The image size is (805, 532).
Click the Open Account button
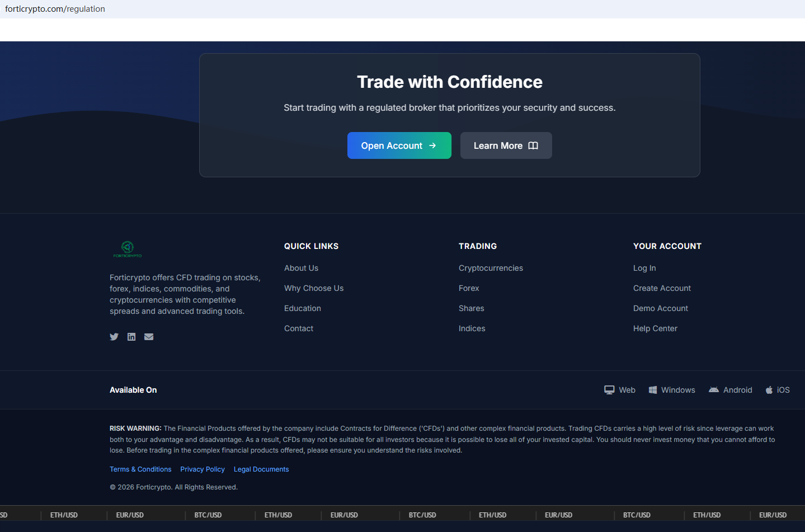click(399, 145)
